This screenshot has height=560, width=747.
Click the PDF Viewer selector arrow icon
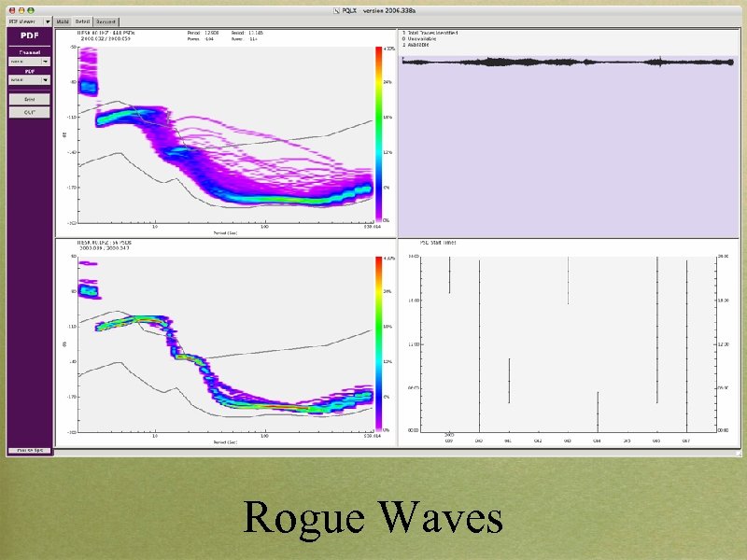tap(47, 21)
